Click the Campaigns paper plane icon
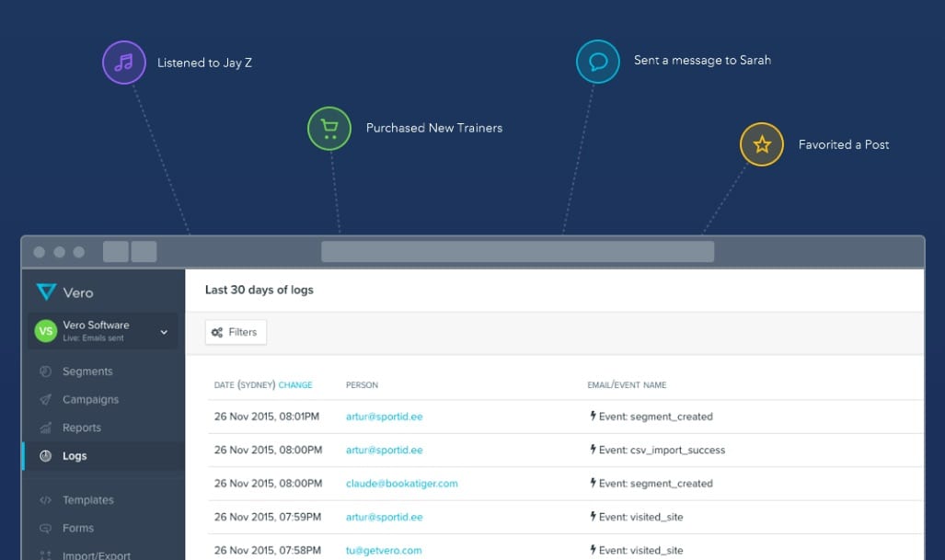Image resolution: width=945 pixels, height=560 pixels. [x=45, y=399]
